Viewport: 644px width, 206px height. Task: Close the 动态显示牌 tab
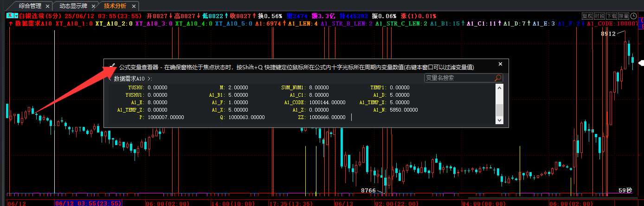[x=93, y=7]
